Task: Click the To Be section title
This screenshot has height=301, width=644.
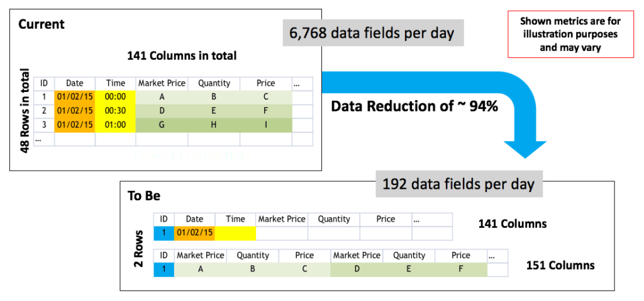Action: click(x=145, y=196)
